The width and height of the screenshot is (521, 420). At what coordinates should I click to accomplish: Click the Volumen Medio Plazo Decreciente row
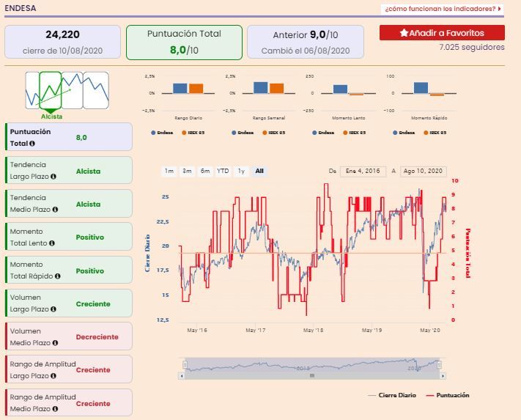tap(69, 336)
